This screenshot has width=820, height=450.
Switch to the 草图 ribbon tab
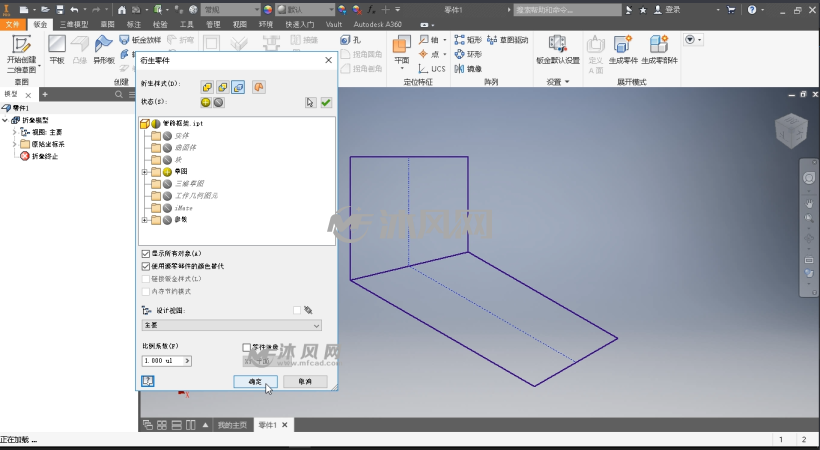(107, 24)
